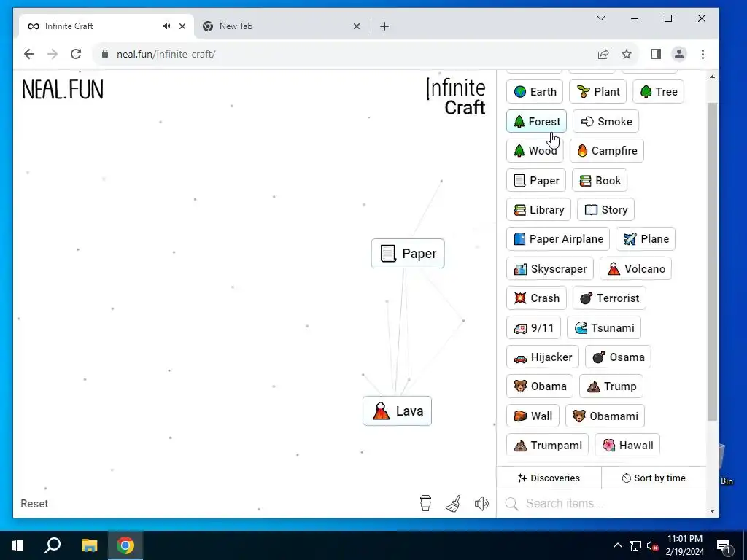The width and height of the screenshot is (747, 560).
Task: Select the Trump element
Action: point(611,386)
